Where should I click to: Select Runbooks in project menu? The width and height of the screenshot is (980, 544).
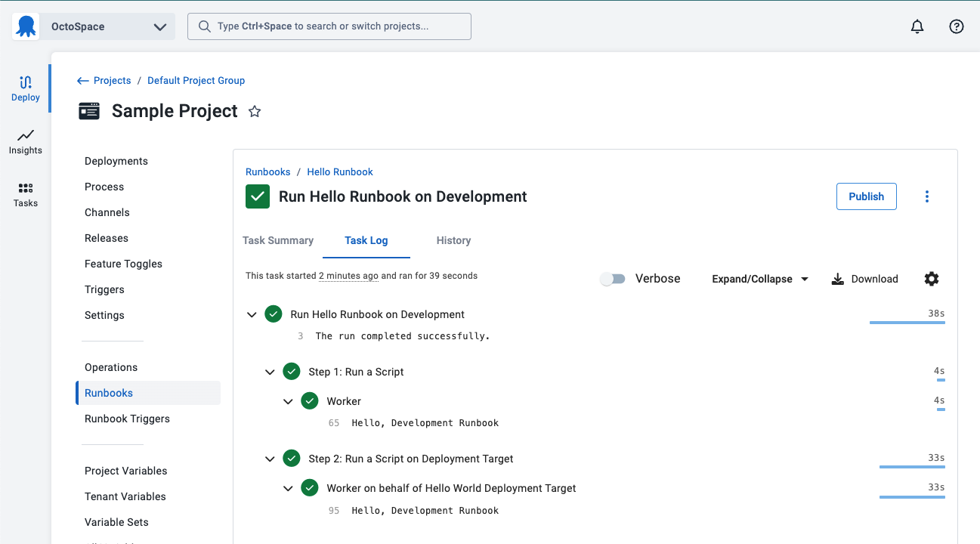(148, 393)
